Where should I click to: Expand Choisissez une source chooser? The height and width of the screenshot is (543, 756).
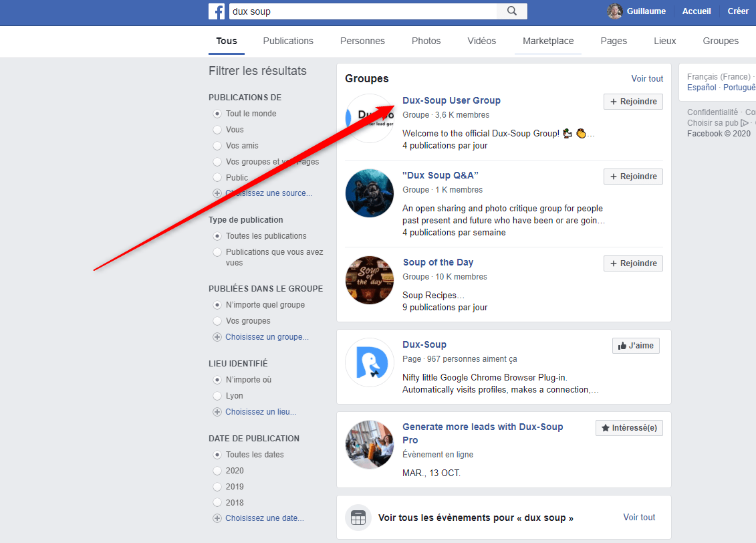(269, 193)
